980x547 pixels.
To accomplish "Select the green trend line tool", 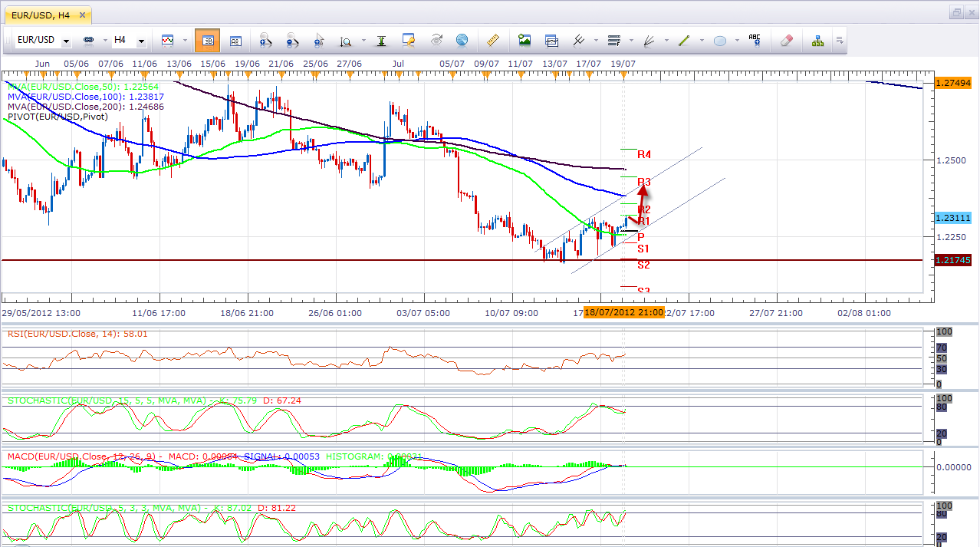I will click(685, 40).
